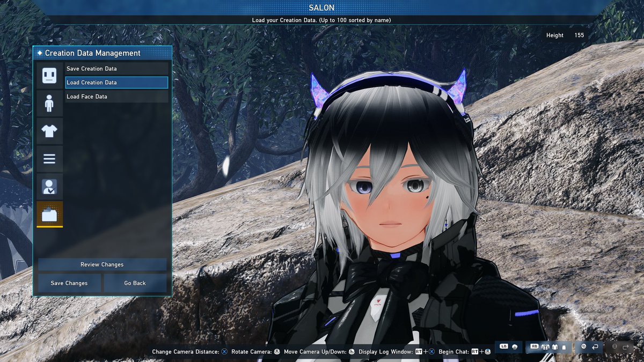Click the Change Camera Distance hint text

tap(185, 352)
